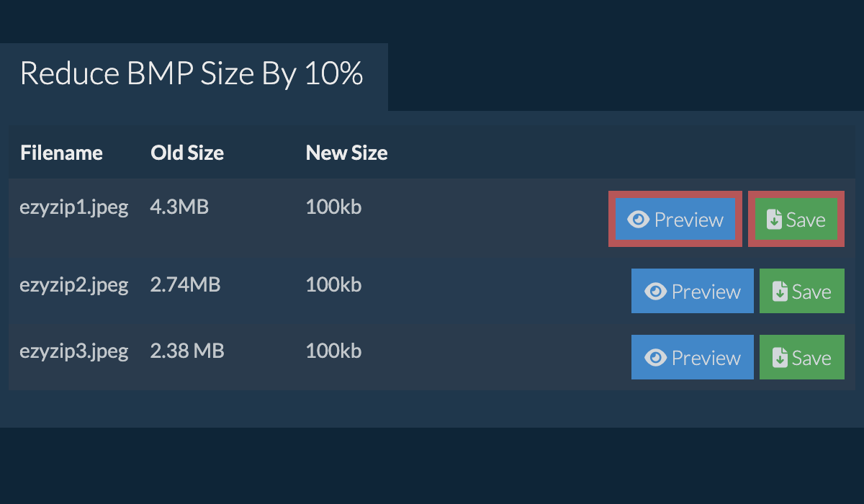Click the New Size column header
This screenshot has width=864, height=504.
pyautogui.click(x=346, y=153)
